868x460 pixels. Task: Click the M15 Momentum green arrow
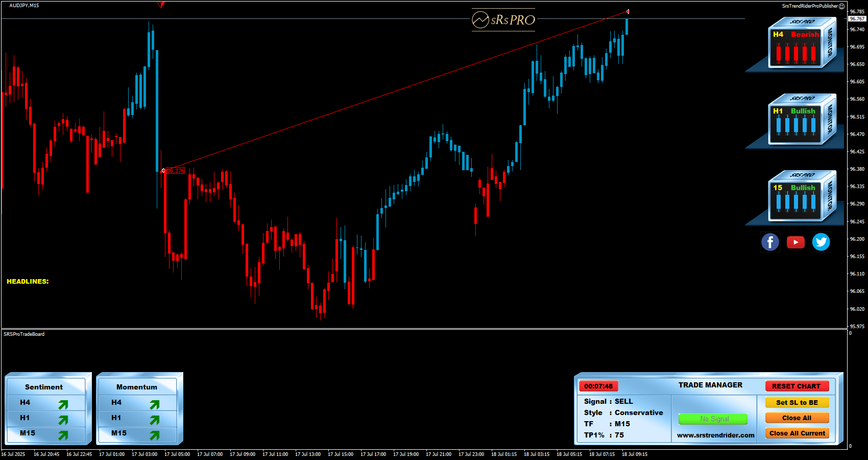(x=154, y=435)
